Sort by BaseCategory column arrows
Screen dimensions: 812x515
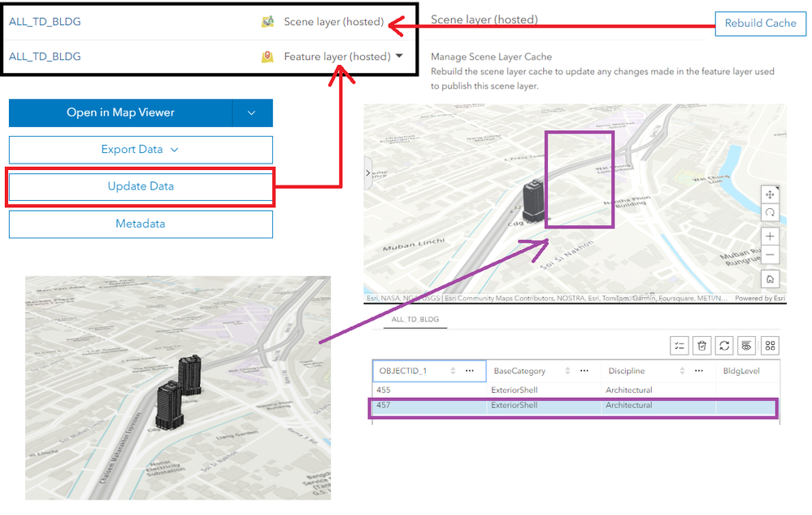(x=567, y=371)
